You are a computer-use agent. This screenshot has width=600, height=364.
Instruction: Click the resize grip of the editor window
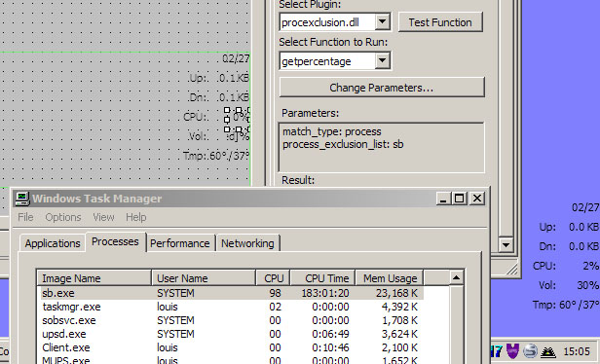pyautogui.click(x=511, y=269)
